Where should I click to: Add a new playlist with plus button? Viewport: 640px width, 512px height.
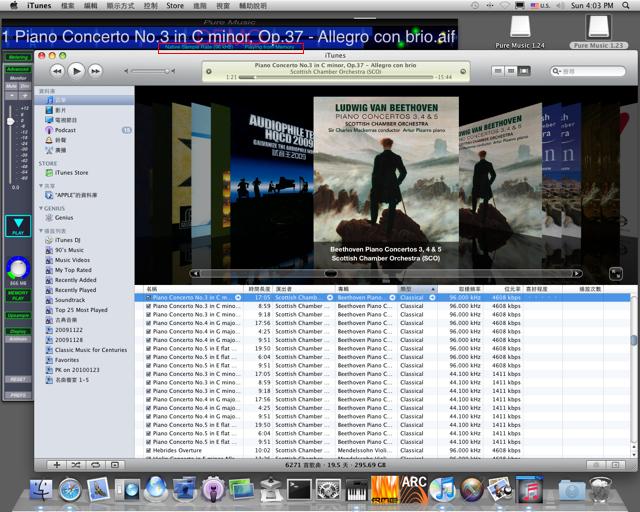[57, 465]
